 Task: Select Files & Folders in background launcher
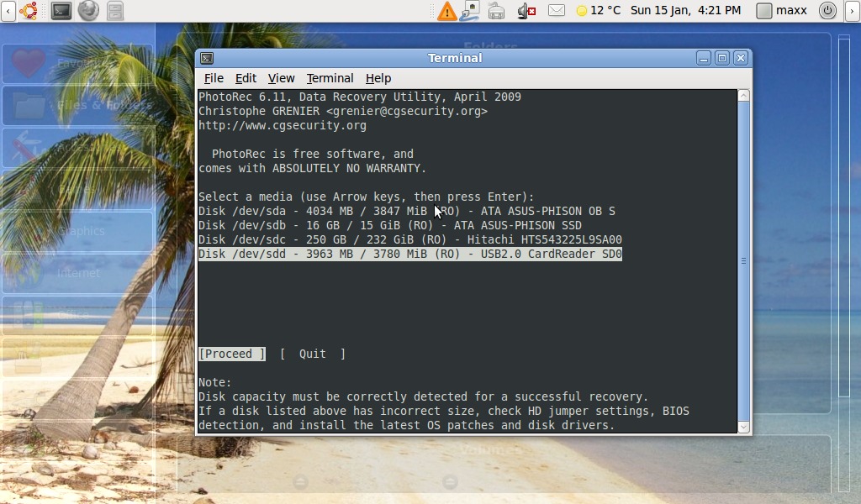(77, 105)
